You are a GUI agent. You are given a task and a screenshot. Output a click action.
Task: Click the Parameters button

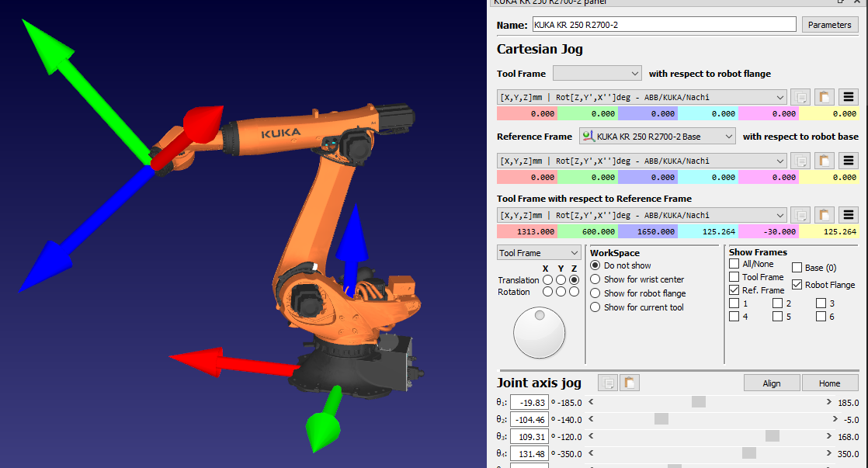pyautogui.click(x=829, y=25)
